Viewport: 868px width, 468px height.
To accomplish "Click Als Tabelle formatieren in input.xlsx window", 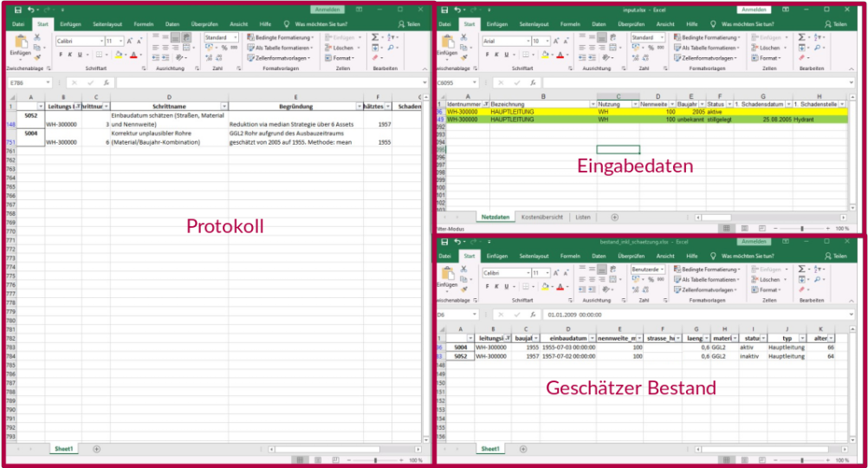I will pos(705,48).
